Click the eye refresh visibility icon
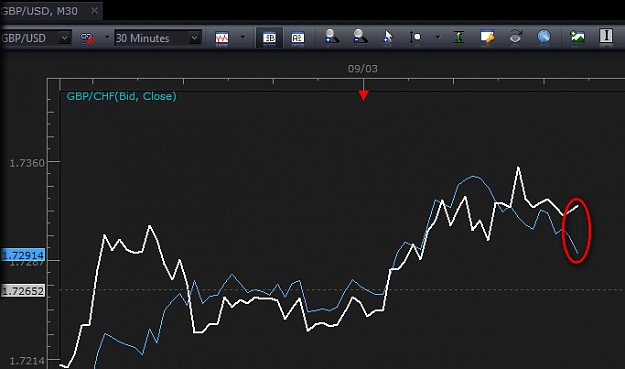The image size is (625, 369). [515, 37]
